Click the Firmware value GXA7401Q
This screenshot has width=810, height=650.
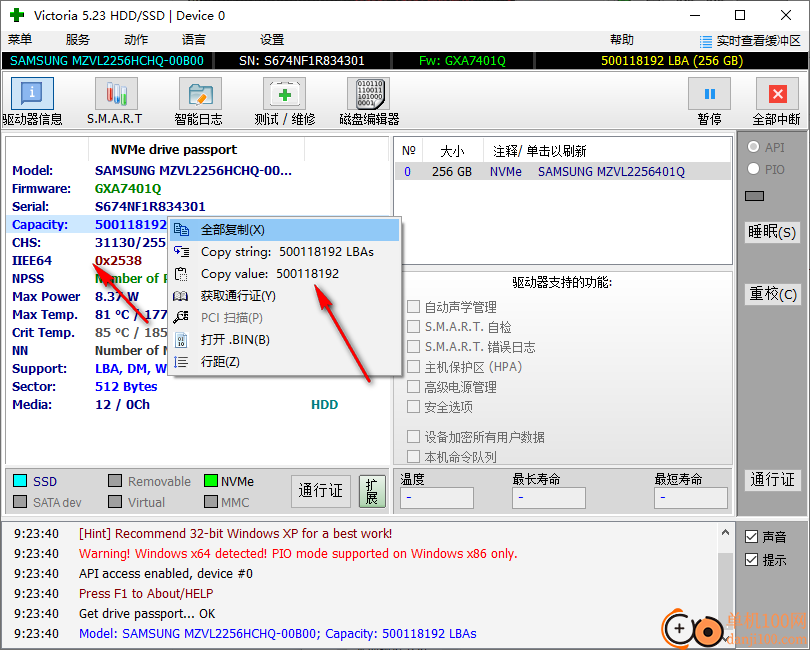click(x=128, y=189)
